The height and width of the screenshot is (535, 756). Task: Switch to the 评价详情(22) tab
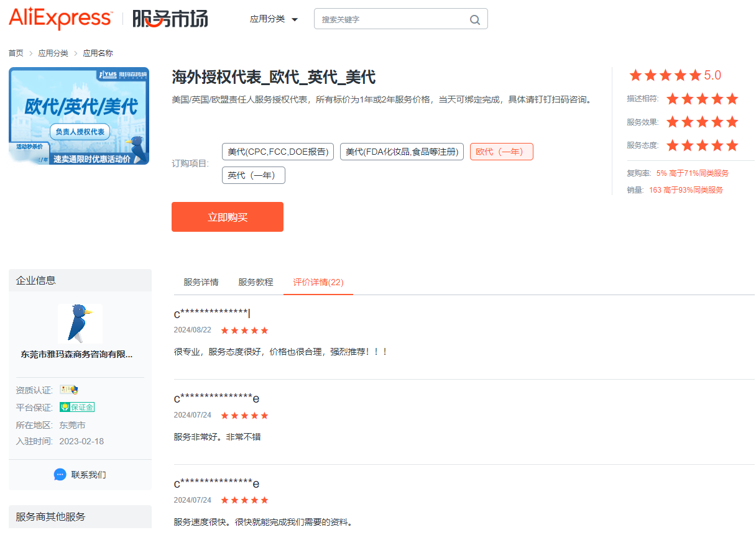click(318, 282)
